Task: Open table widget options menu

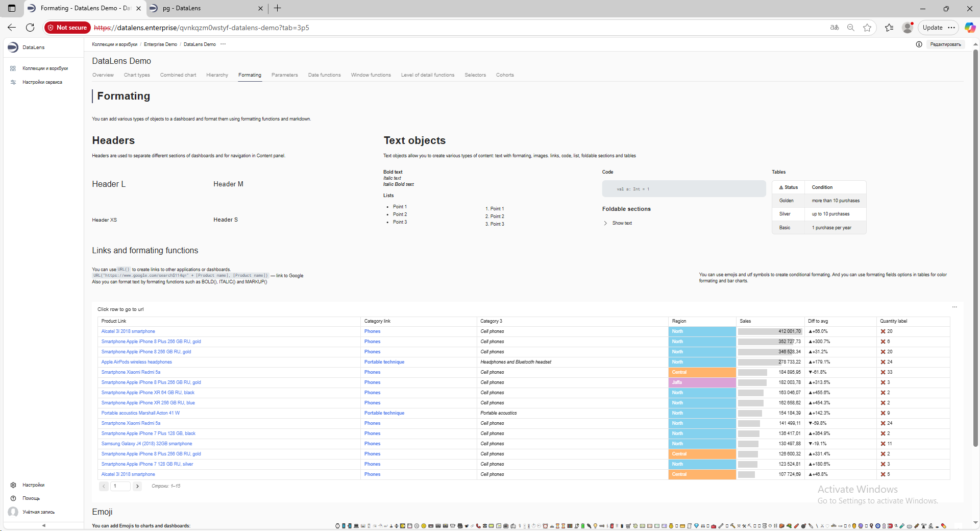Action: [954, 307]
